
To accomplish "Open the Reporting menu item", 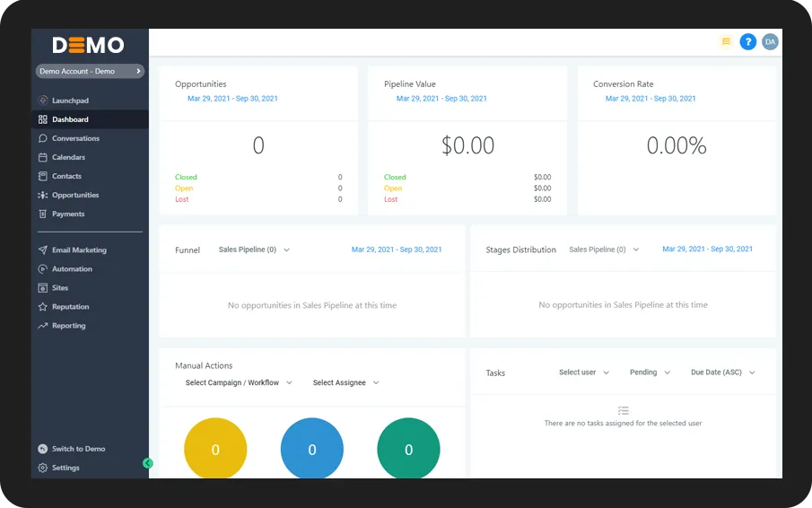I will pyautogui.click(x=68, y=326).
